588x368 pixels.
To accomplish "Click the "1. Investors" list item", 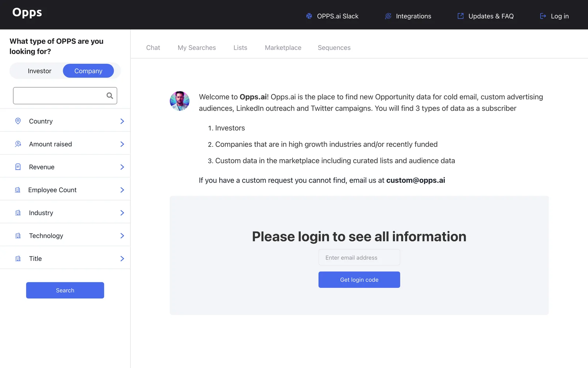I will [226, 128].
